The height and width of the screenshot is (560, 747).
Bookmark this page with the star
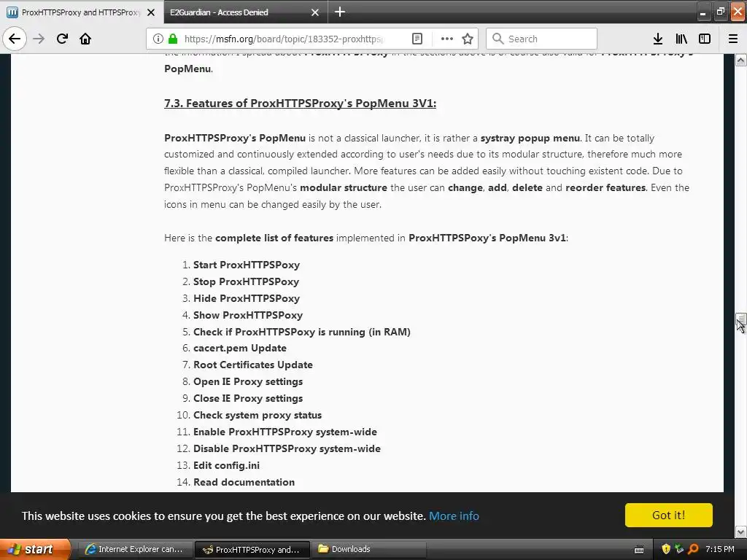[x=468, y=39]
